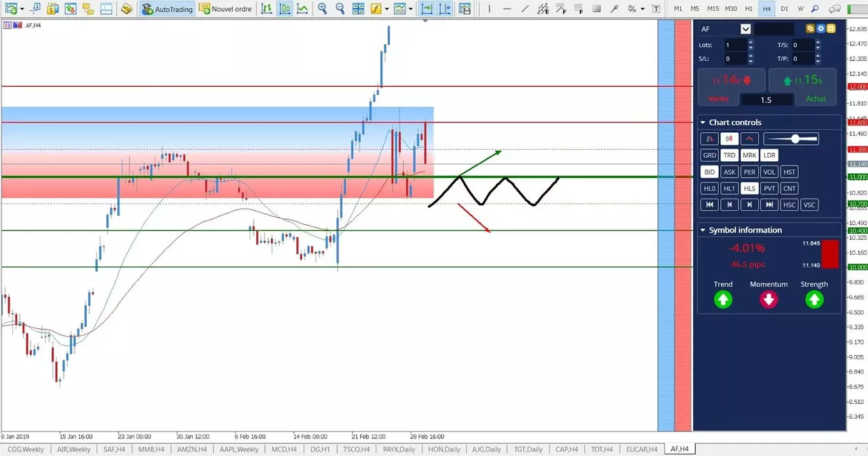Toggle the TRD button
Screen dimensions: 868x456
coord(729,155)
